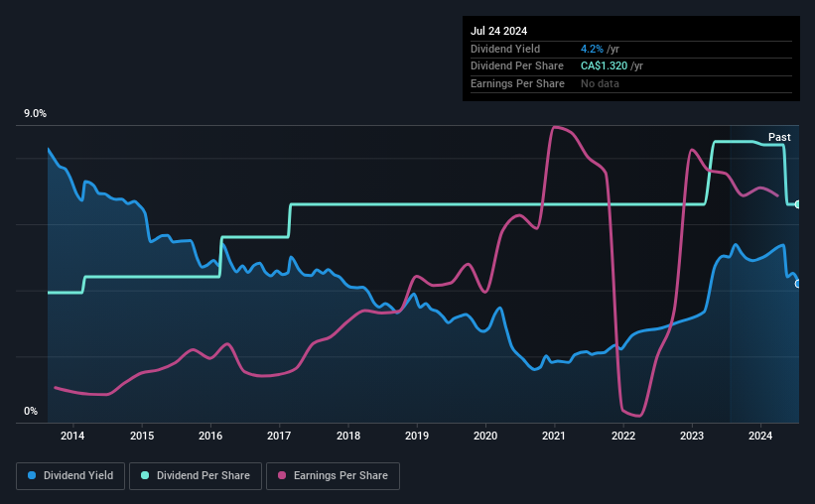Click the blue dot in Dividend Yield legend
The image size is (815, 504).
[x=32, y=475]
